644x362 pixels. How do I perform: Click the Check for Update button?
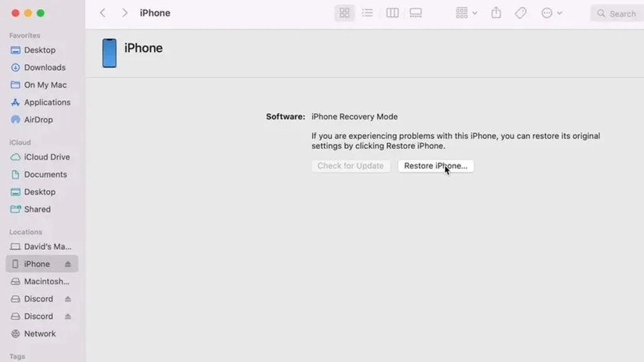[x=350, y=166]
